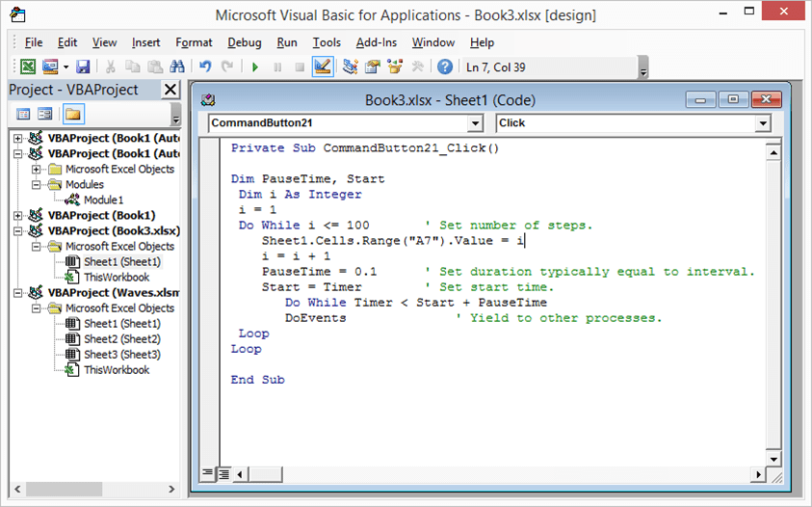812x507 pixels.
Task: Click code horizontal scroll left arrow
Action: pyautogui.click(x=240, y=474)
